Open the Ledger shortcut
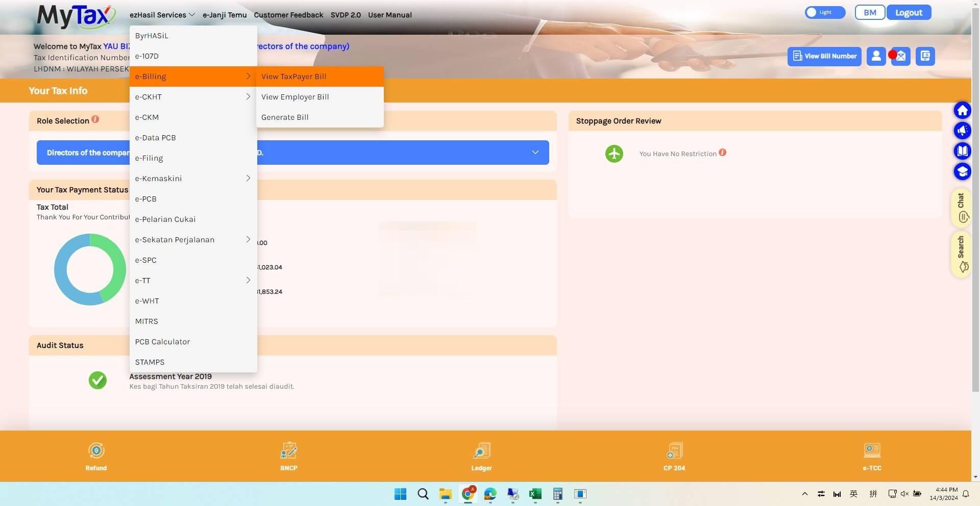The image size is (980, 506). (481, 457)
